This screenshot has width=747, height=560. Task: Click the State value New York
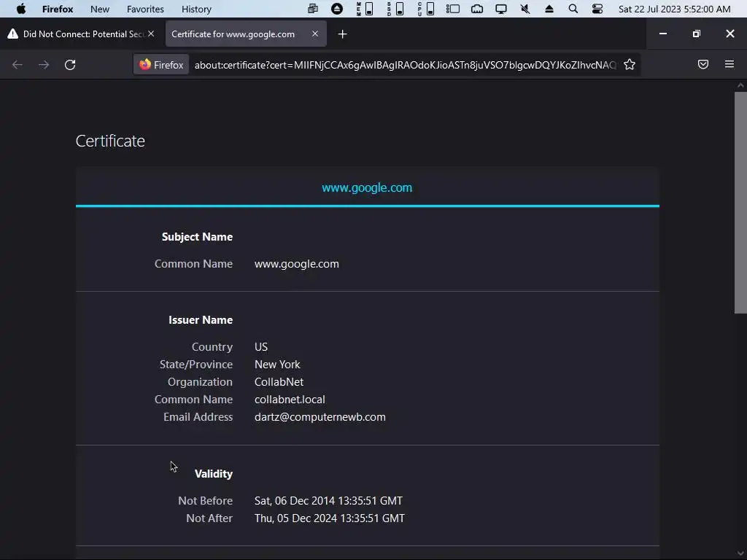click(x=277, y=365)
